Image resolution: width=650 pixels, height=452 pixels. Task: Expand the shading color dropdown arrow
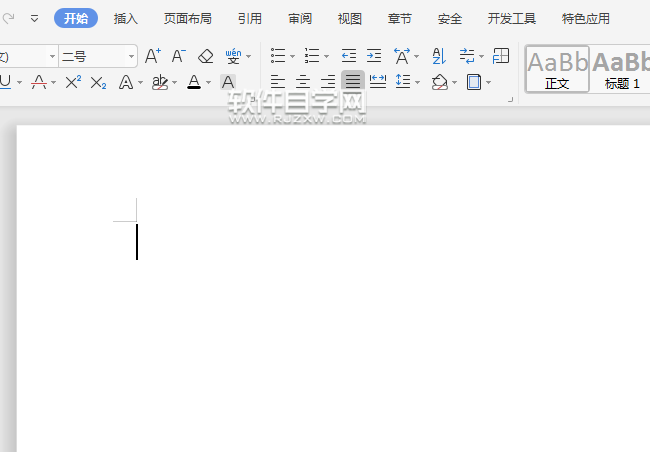click(x=454, y=83)
